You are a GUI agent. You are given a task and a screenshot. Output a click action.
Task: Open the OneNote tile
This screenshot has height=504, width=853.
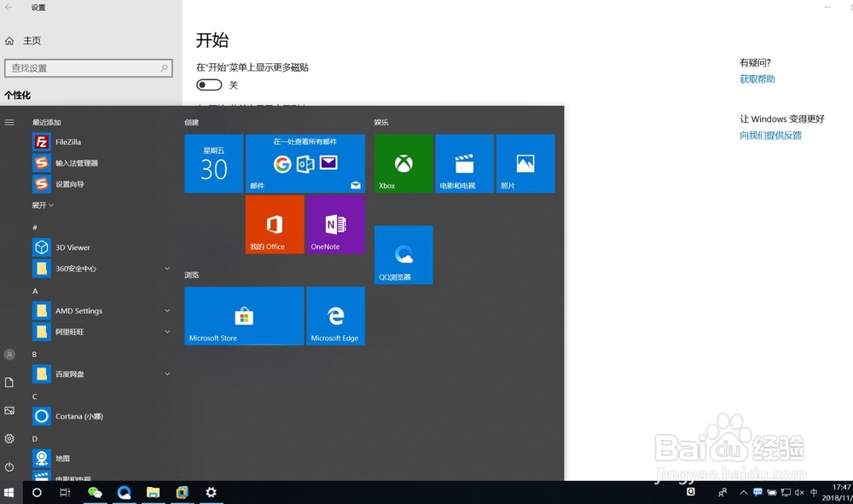click(335, 224)
